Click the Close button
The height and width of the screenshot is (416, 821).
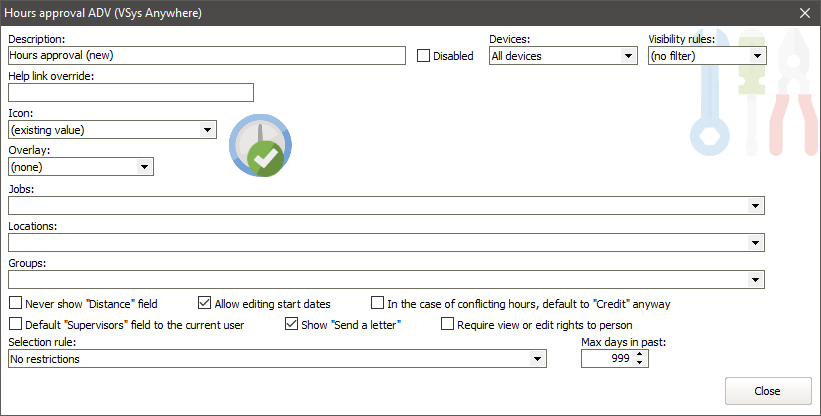pos(767,391)
